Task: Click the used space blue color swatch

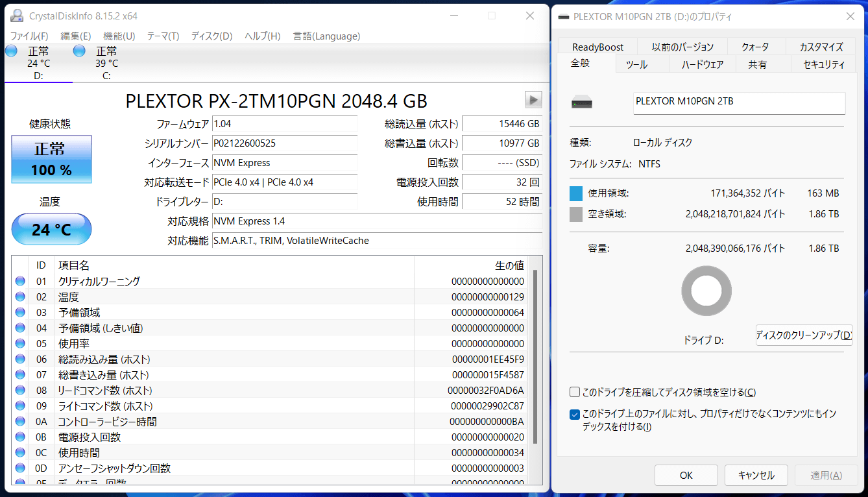Action: point(576,193)
